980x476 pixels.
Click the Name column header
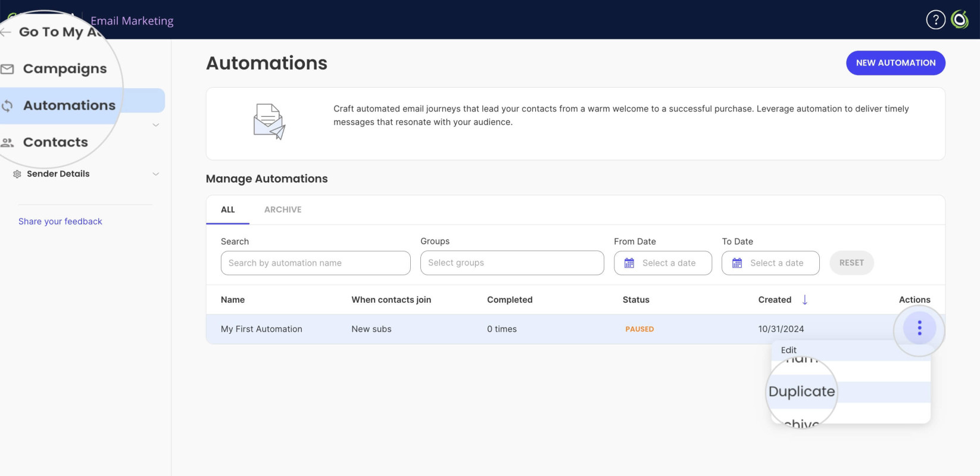pyautogui.click(x=233, y=300)
